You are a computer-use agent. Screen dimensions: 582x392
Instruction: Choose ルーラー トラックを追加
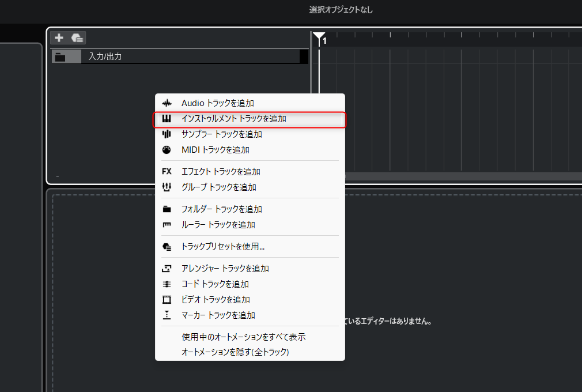pos(250,225)
